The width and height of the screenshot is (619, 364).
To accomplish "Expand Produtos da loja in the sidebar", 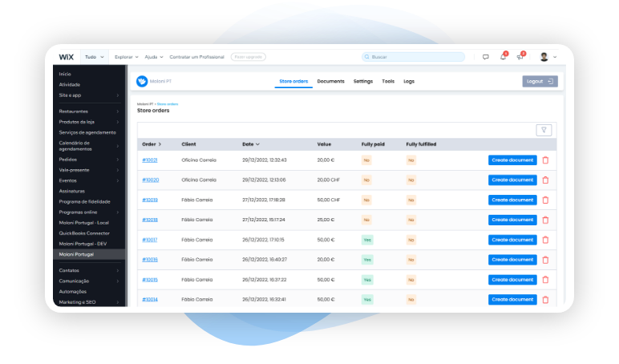I will click(x=88, y=121).
